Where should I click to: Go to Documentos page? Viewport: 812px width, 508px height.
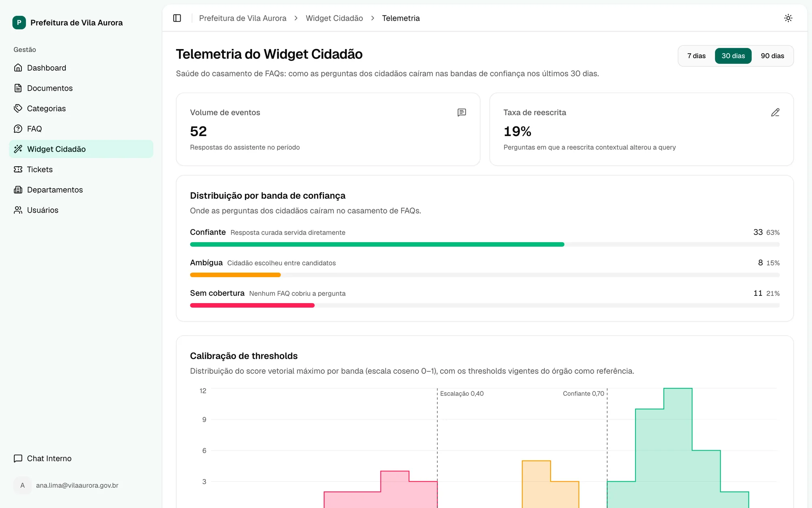[81, 88]
